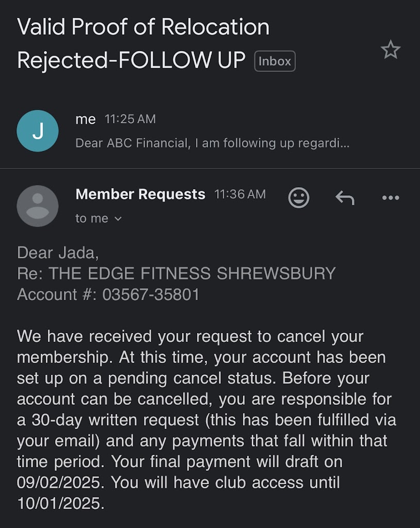This screenshot has height=528, width=420.
Task: Open the "Dear ABC Financial" message snippet
Action: tap(212, 143)
